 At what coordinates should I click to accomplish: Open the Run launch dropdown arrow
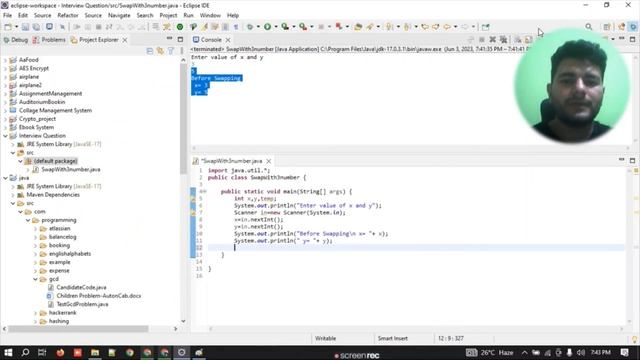click(x=276, y=27)
